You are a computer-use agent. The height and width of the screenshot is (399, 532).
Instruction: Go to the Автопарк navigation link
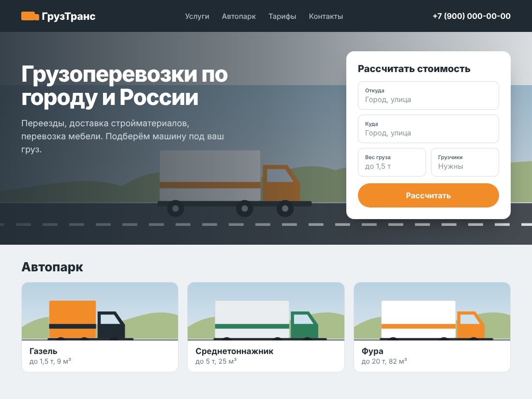coord(239,16)
